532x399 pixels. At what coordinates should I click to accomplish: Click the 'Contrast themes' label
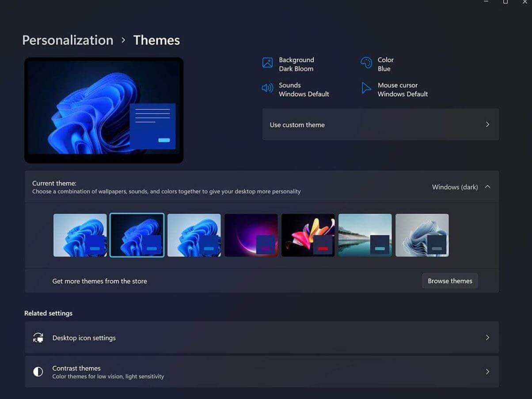click(x=76, y=368)
